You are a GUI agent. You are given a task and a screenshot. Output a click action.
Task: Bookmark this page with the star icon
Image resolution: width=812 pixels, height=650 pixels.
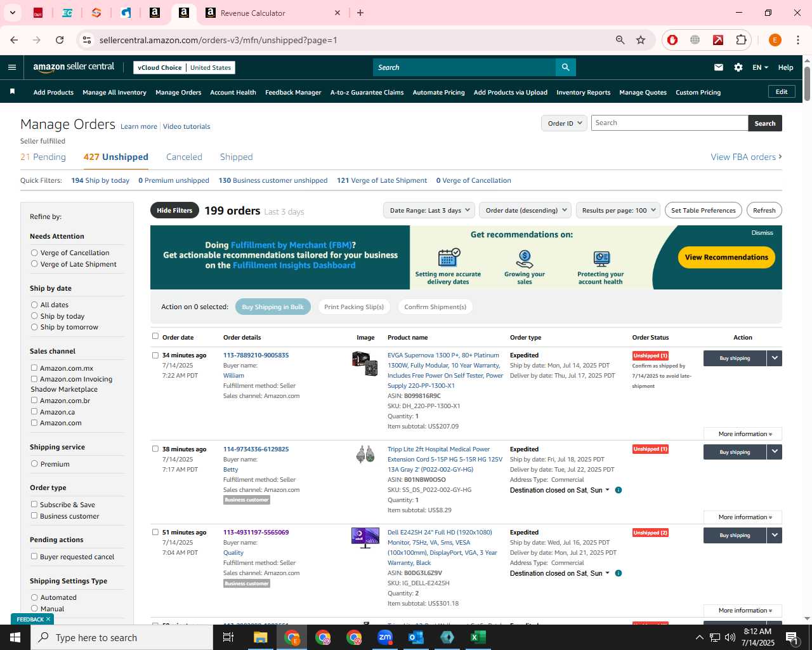pyautogui.click(x=641, y=40)
